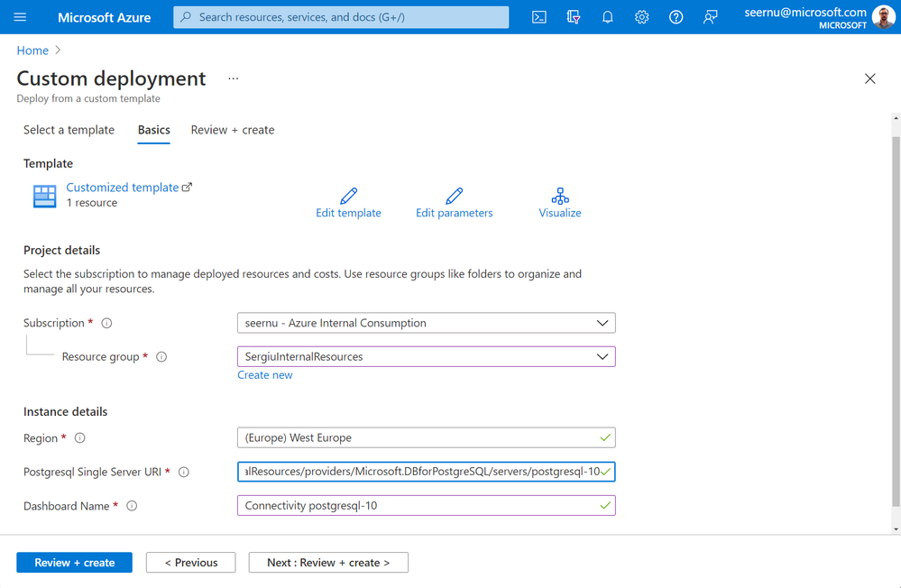Switch to Select a template tab
This screenshot has height=588, width=901.
(x=69, y=130)
